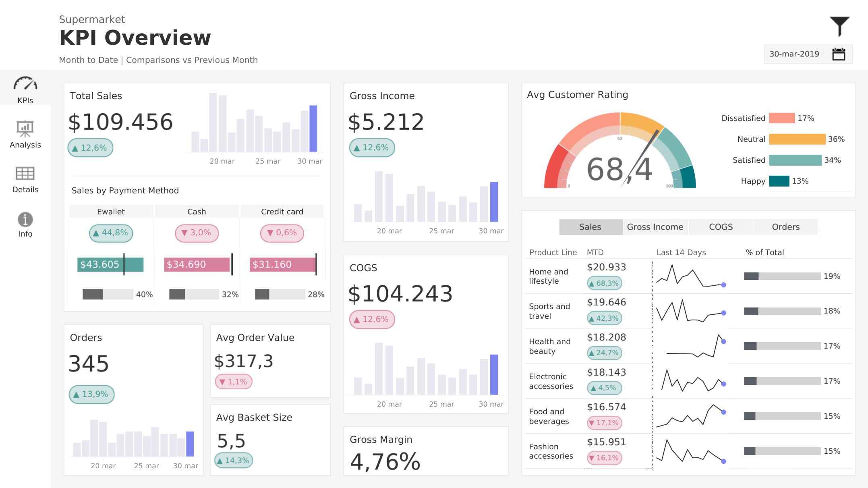Open the Analysis presentation chart icon
The height and width of the screenshot is (488, 868).
(x=25, y=129)
